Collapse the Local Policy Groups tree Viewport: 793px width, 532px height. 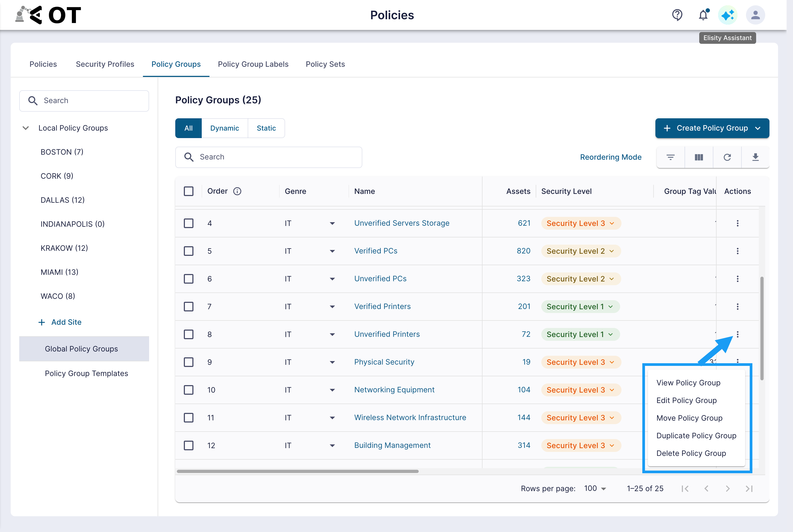[25, 128]
